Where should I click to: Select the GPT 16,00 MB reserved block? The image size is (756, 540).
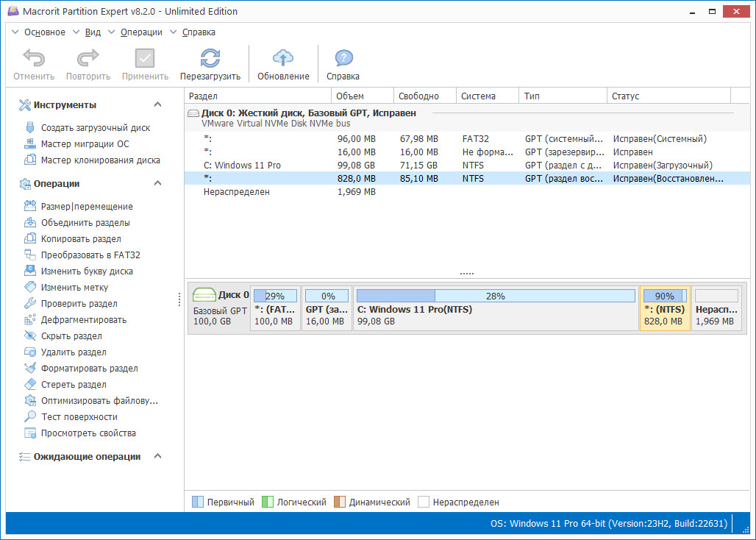327,308
